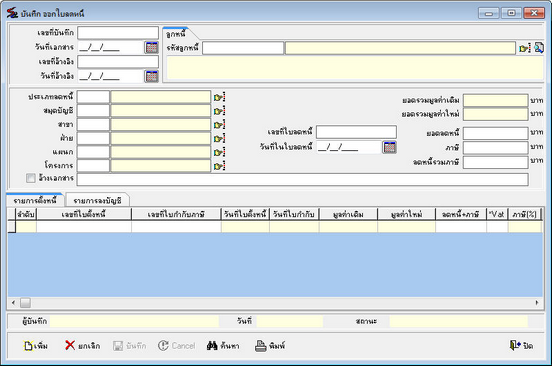Click the สาขา code field
The height and width of the screenshot is (366, 552).
click(93, 124)
